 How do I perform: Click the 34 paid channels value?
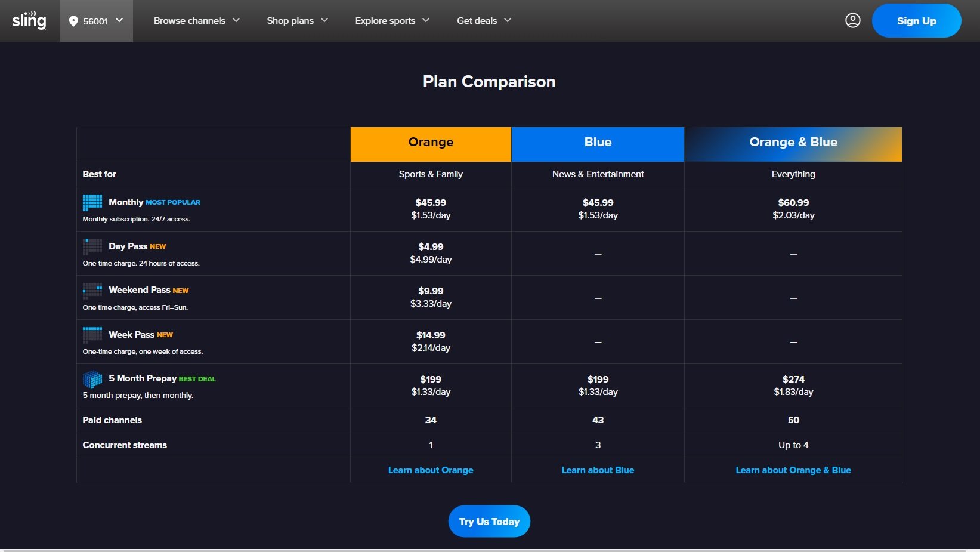[431, 420]
